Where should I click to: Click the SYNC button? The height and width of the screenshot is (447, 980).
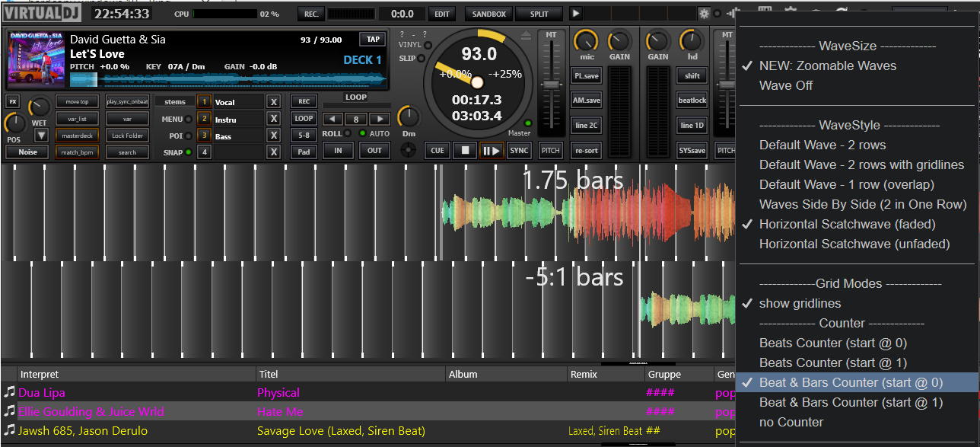pos(519,150)
